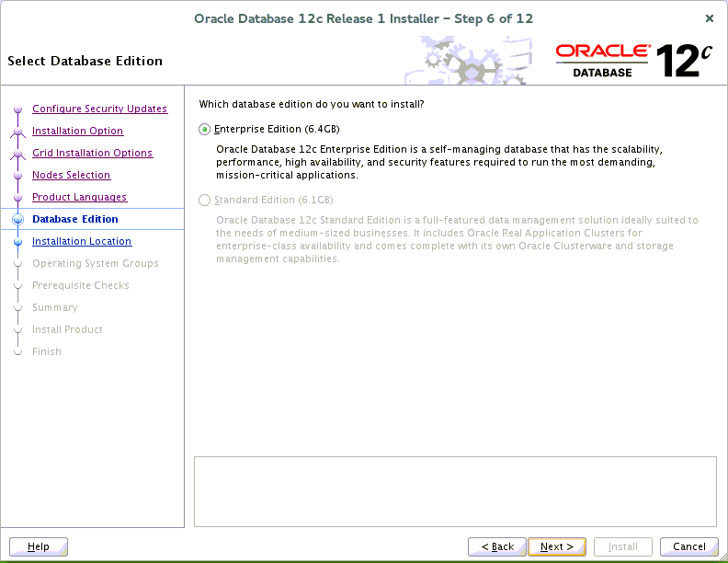Close the installer window with X
This screenshot has height=563, width=728.
[x=709, y=18]
